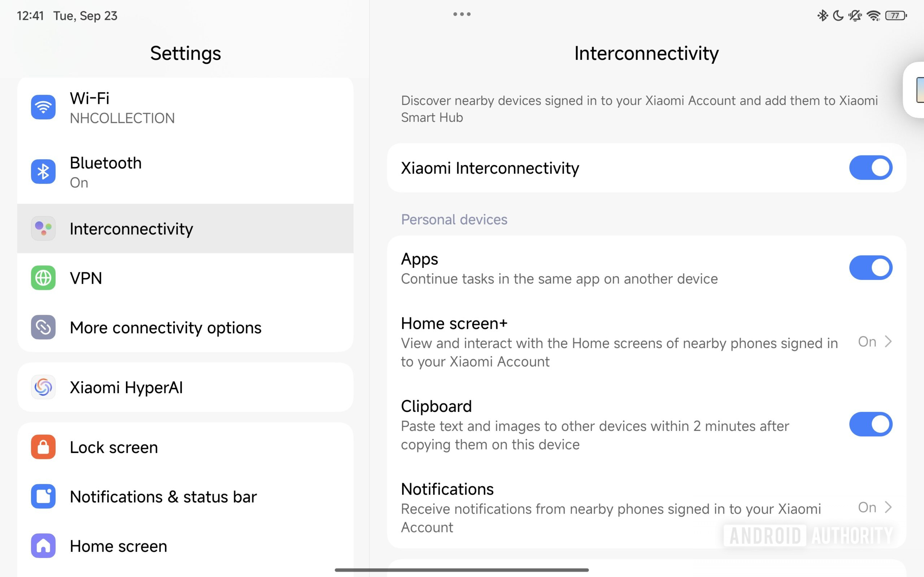Open Home screen+ via its chevron
The width and height of the screenshot is (924, 577).
point(889,342)
